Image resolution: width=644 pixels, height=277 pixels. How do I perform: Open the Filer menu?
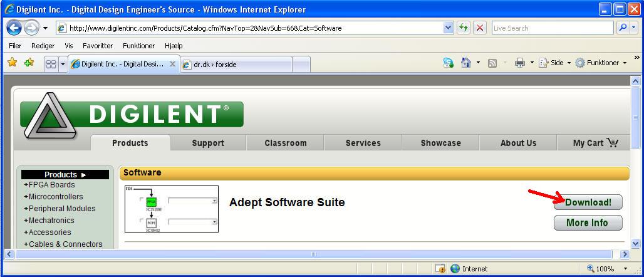15,46
